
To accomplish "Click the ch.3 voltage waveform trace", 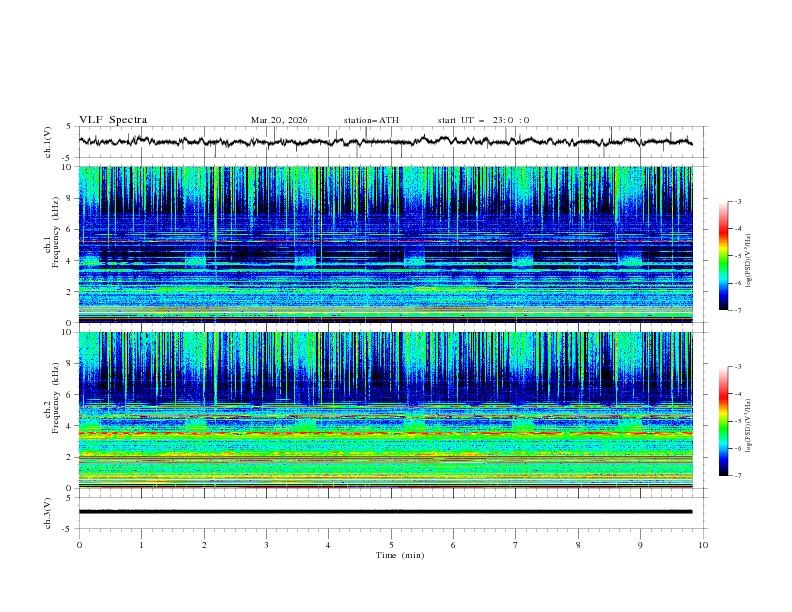I will point(385,512).
